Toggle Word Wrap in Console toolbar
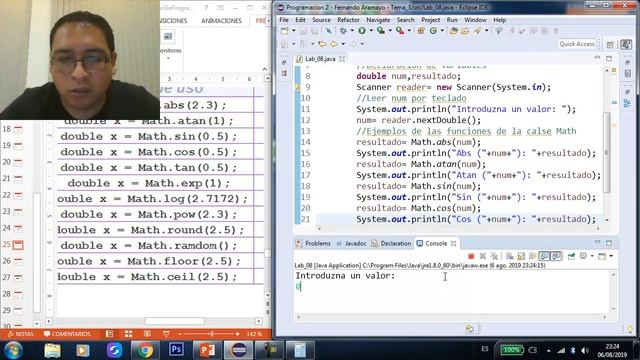This screenshot has width=640, height=360. click(x=532, y=256)
